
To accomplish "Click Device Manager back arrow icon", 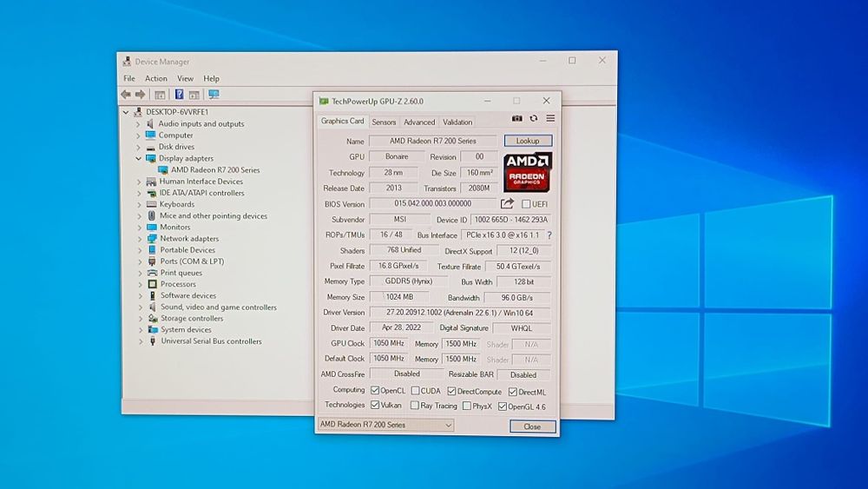I will [x=126, y=94].
